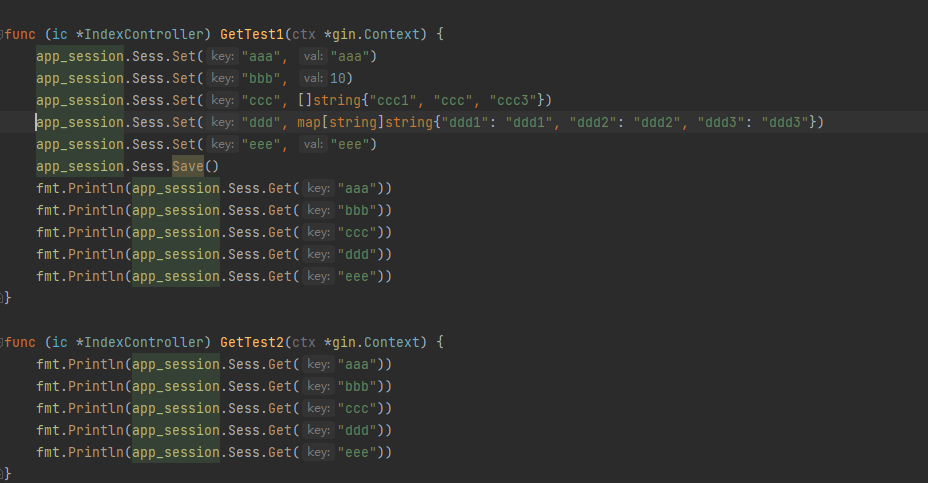Click the []string type in the ccc line
Viewport: 928px width, 483px height.
329,100
